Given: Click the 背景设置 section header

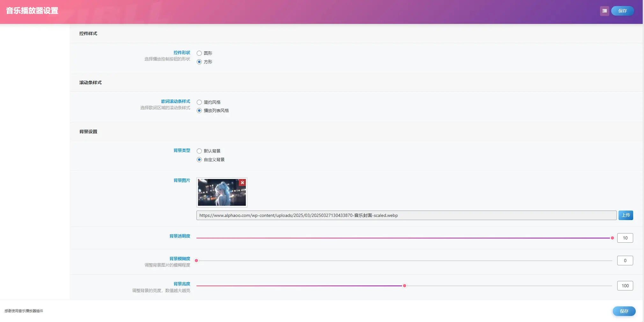Looking at the screenshot, I should coord(88,132).
